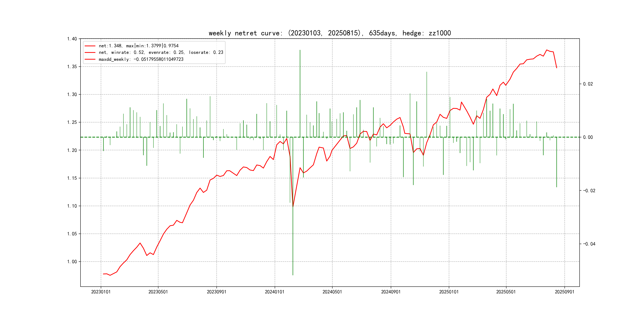Click the maxdd_weekly legend label
Screen dimensions: 644x322
pos(141,59)
